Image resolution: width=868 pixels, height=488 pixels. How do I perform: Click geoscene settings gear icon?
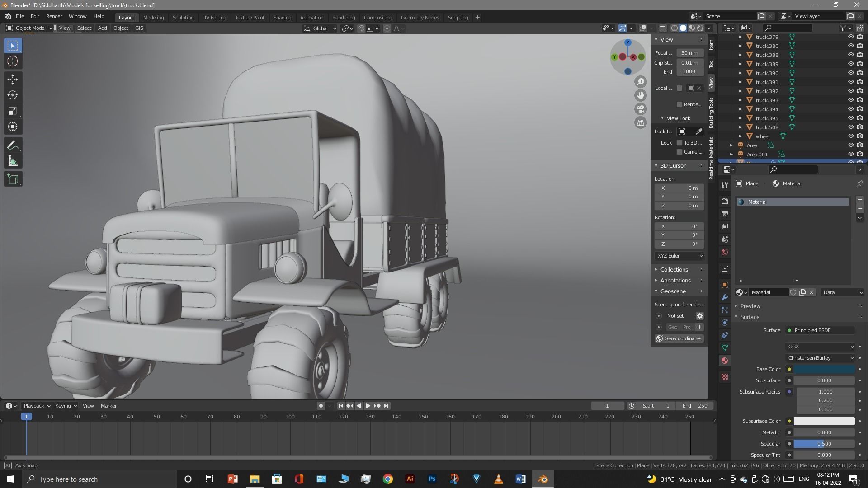(699, 316)
